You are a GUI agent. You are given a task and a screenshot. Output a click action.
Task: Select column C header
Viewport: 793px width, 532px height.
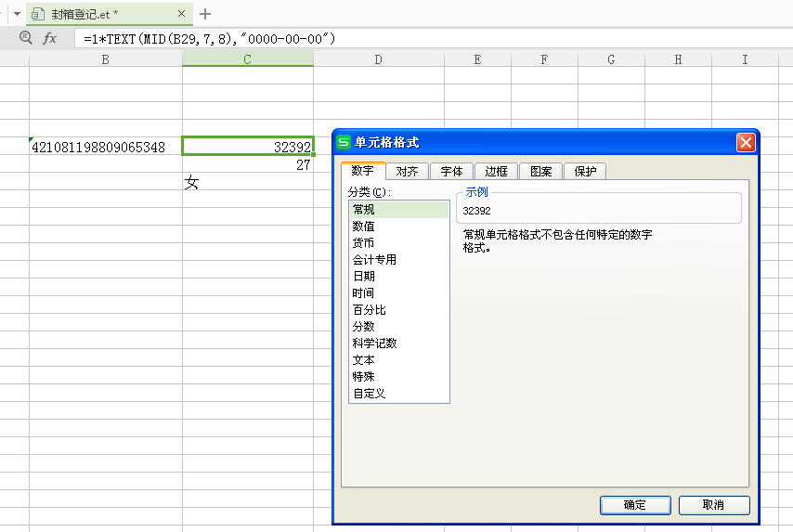click(x=248, y=59)
